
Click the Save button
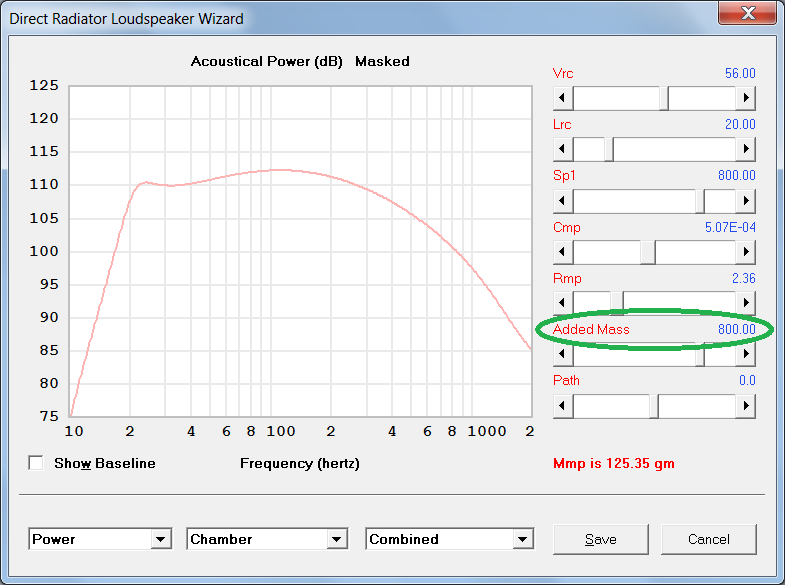pos(601,539)
